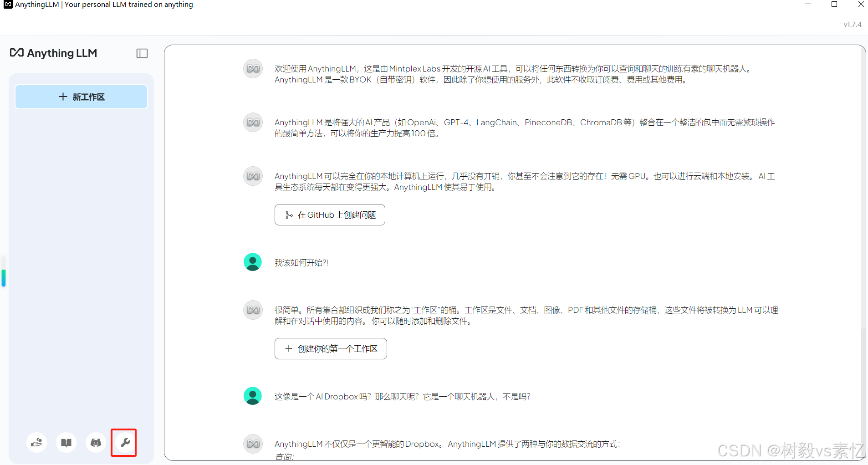This screenshot has width=868, height=465.
Task: Click 在 GitHub 上创建问题 button
Action: click(330, 215)
